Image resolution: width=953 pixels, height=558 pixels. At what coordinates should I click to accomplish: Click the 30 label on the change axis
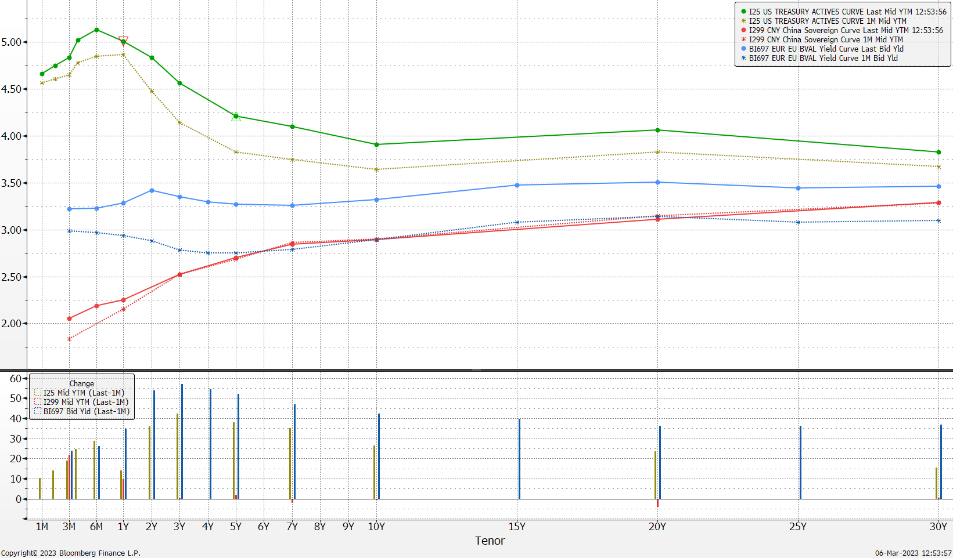(17, 438)
